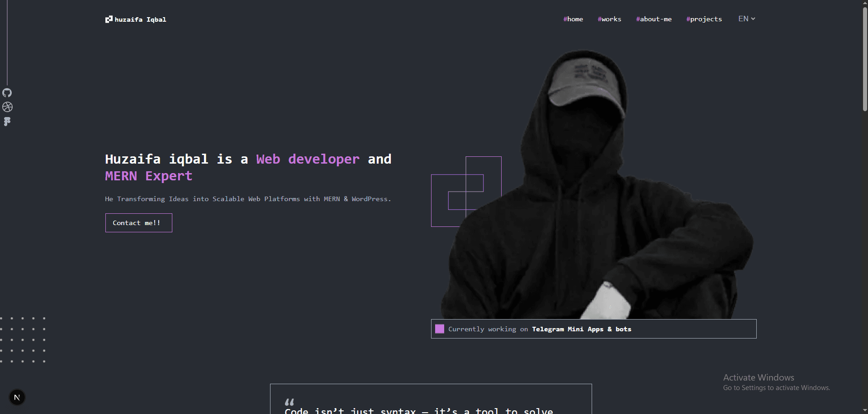Image resolution: width=868 pixels, height=414 pixels.
Task: Click the hooded figure hero image
Action: click(x=597, y=184)
